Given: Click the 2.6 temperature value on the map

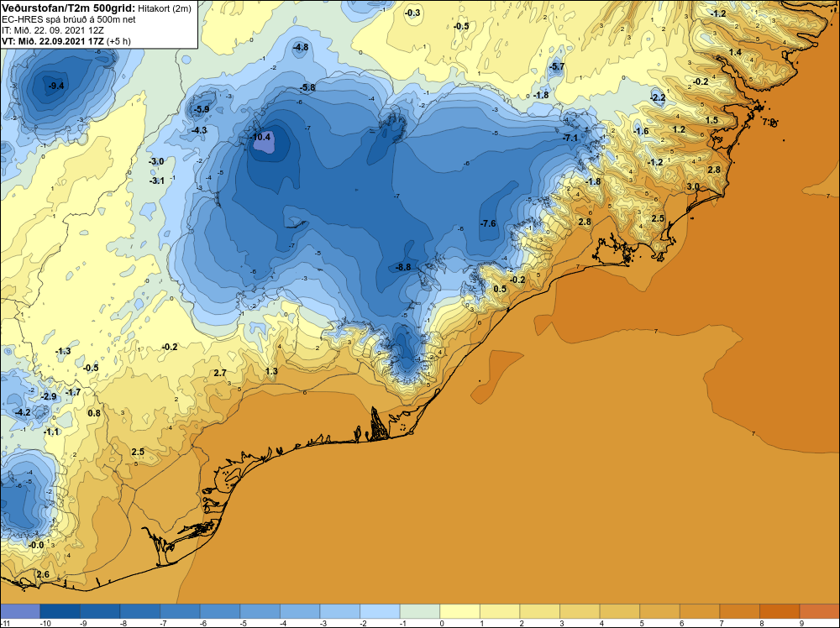Looking at the screenshot, I should (x=43, y=574).
